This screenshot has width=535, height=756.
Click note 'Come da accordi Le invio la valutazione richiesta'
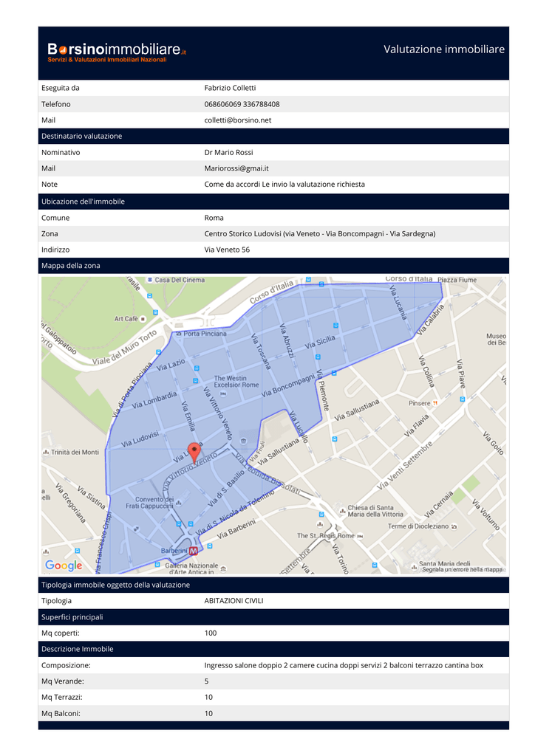[284, 184]
